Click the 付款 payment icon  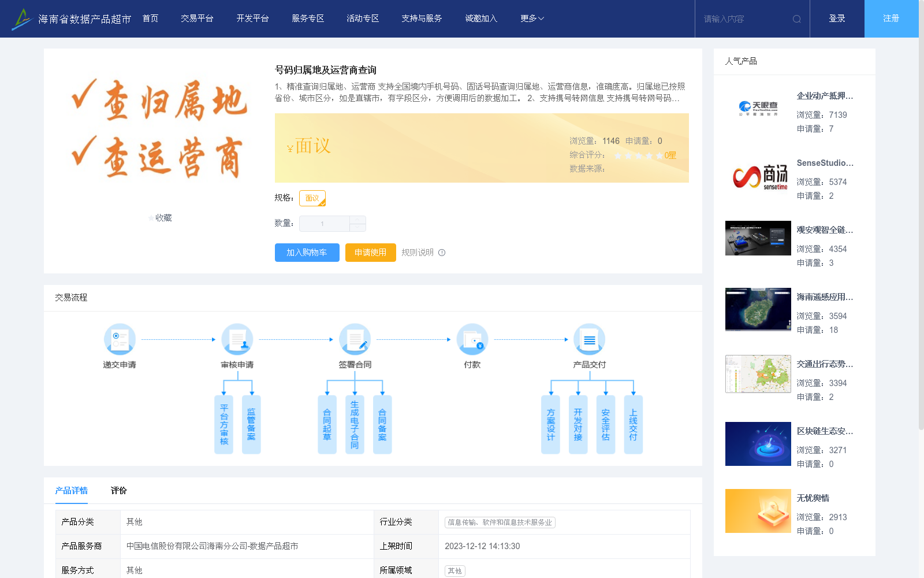coord(472,339)
